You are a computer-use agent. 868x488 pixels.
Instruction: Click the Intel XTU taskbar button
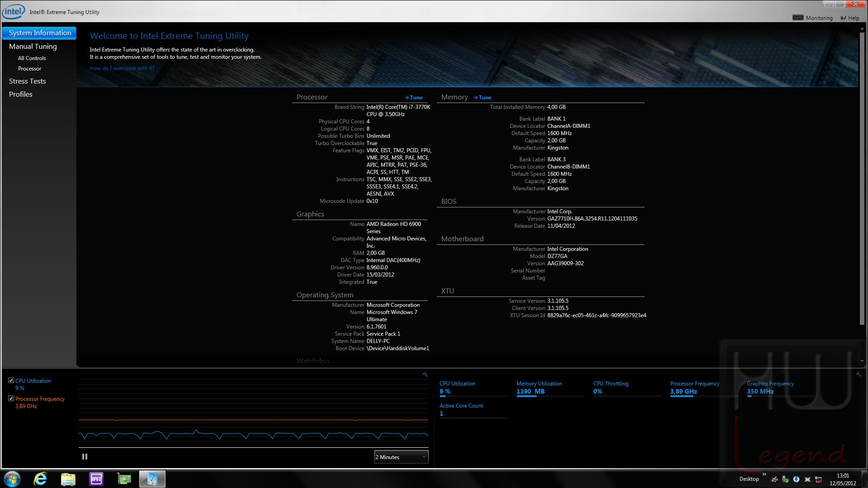click(152, 479)
